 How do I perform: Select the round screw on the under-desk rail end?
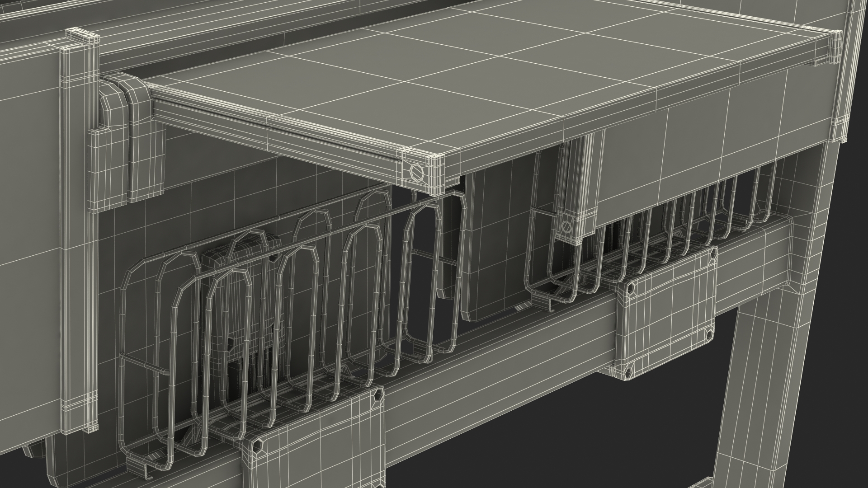tap(566, 226)
